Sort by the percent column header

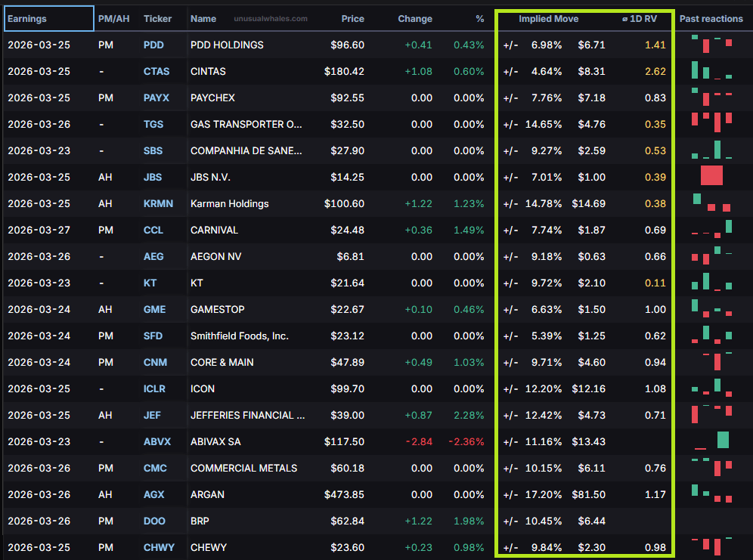tap(480, 19)
